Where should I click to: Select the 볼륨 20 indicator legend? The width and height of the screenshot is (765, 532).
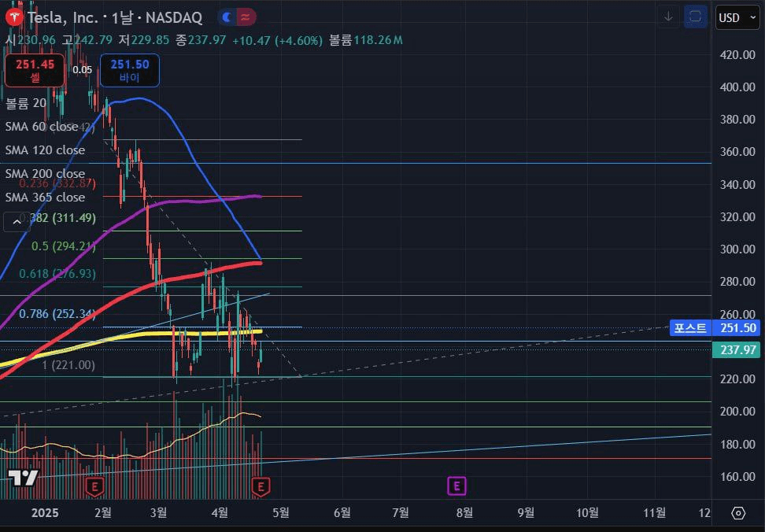[26, 103]
